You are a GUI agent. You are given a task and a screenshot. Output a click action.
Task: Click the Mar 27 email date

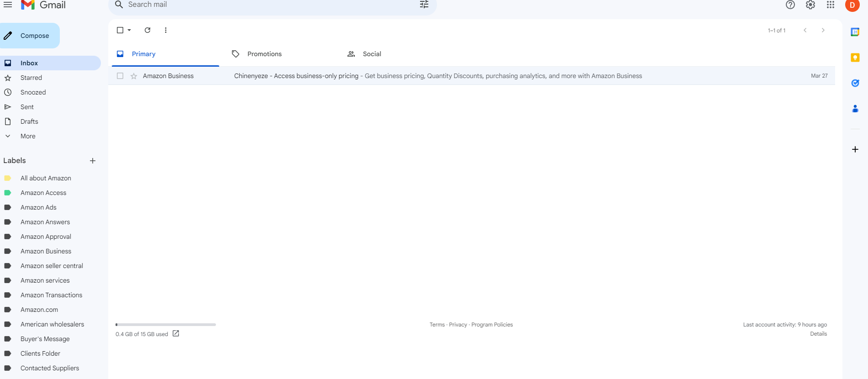[x=819, y=76]
